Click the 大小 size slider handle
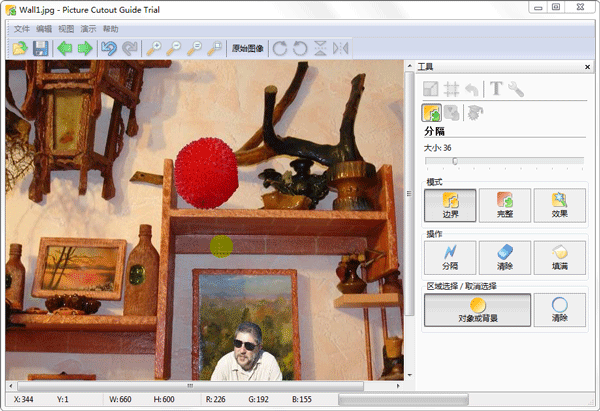 455,160
